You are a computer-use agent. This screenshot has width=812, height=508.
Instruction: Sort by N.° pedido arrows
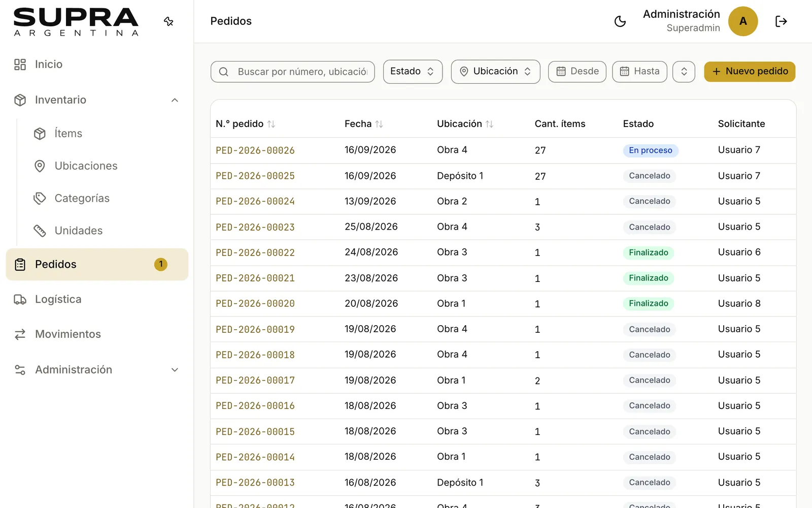pyautogui.click(x=271, y=124)
